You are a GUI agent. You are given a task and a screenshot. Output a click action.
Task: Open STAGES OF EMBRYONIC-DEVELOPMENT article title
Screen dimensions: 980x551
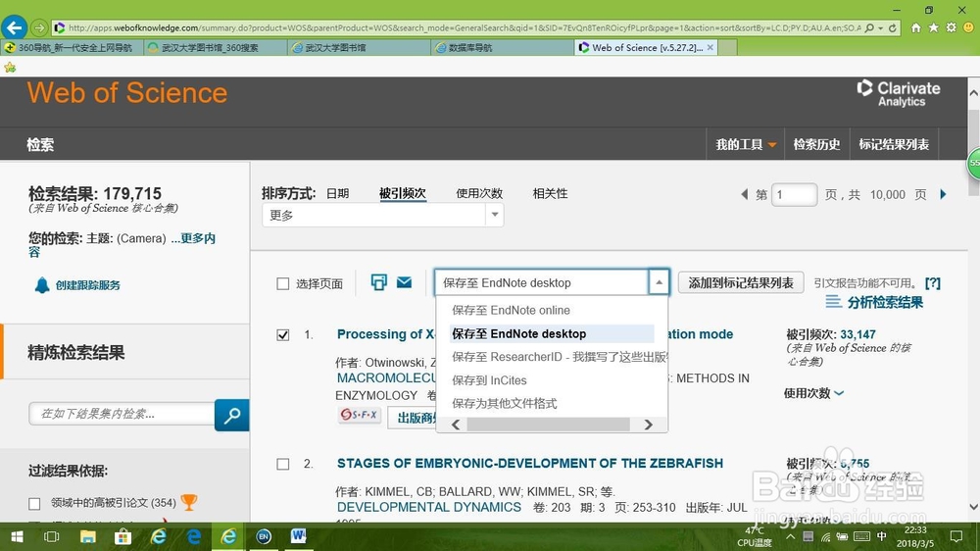(530, 464)
